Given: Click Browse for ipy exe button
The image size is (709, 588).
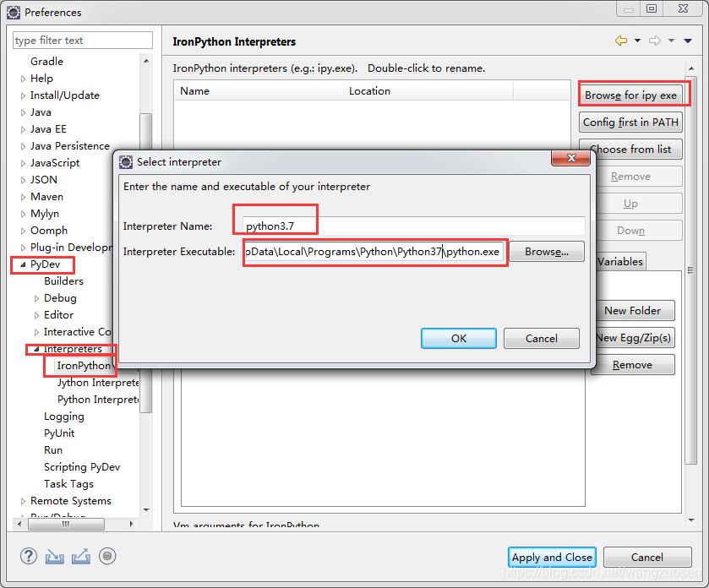Looking at the screenshot, I should [630, 95].
